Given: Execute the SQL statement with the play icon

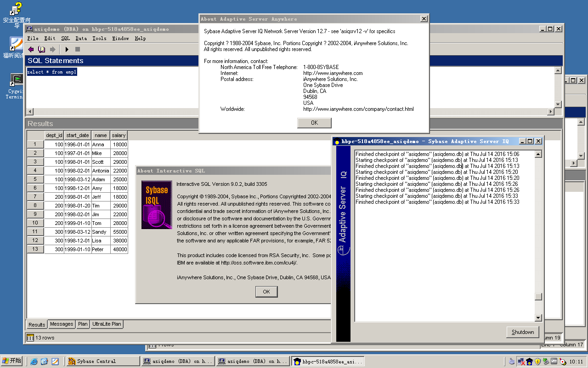Looking at the screenshot, I should pos(67,49).
